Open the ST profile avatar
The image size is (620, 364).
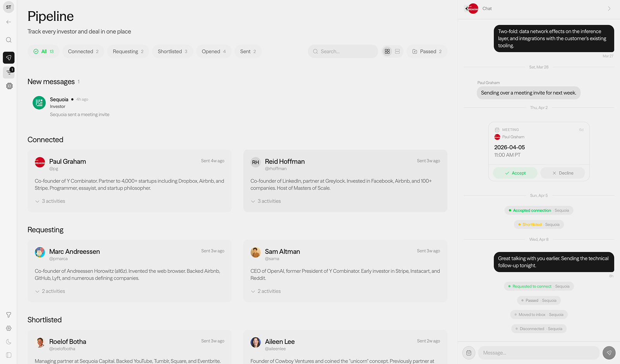[9, 7]
